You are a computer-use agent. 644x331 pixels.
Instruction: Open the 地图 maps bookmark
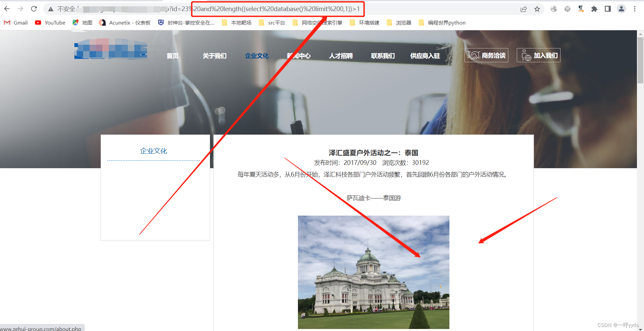[82, 23]
